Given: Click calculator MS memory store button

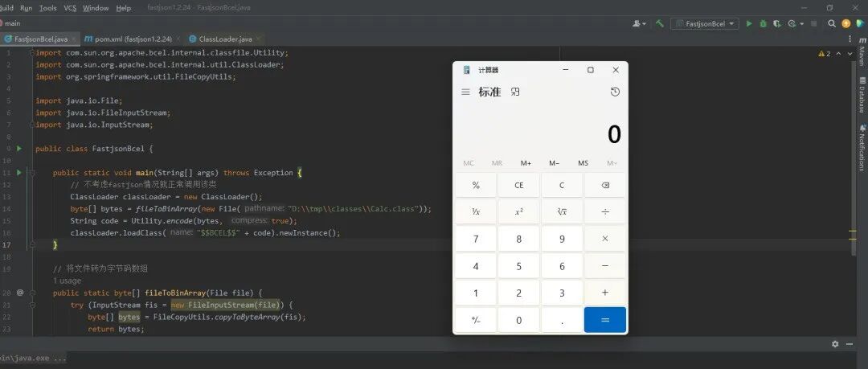Looking at the screenshot, I should 583,163.
